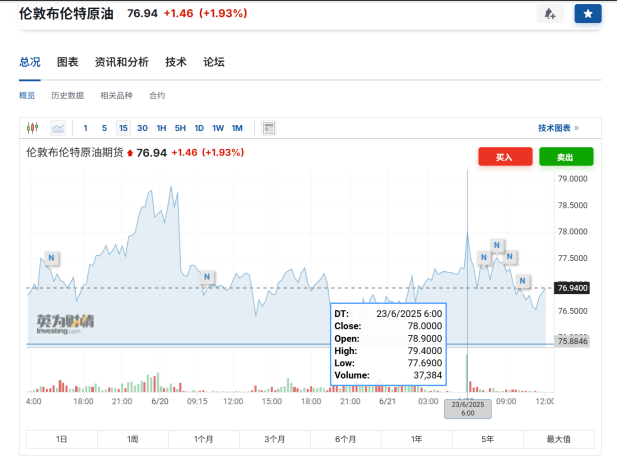617x457 pixels.
Task: Click the bell alert-add icon
Action: [550, 14]
